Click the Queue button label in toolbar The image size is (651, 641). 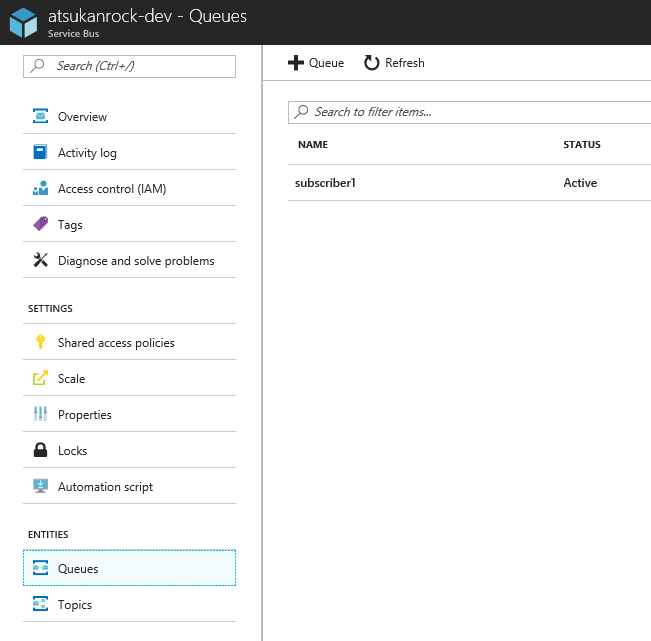click(326, 63)
